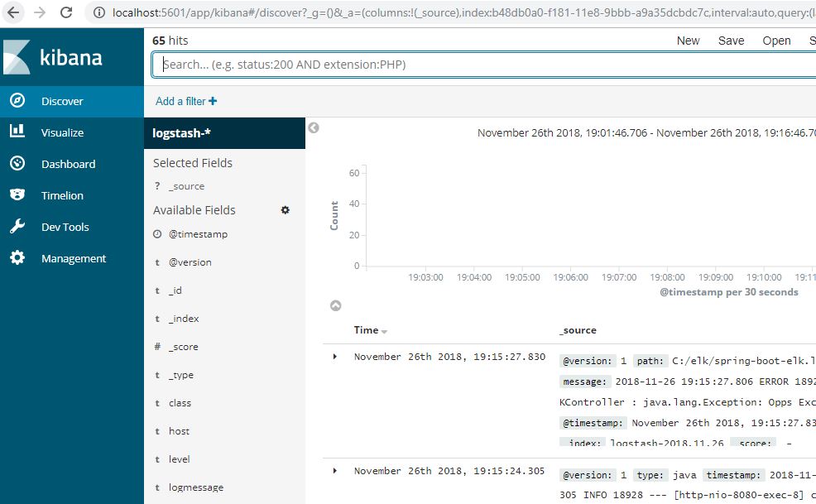Click the Time column header label
The image size is (816, 504).
(366, 329)
